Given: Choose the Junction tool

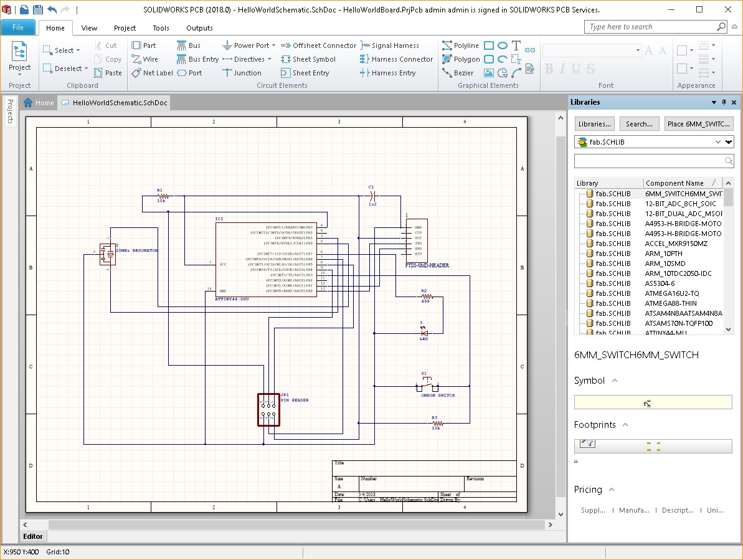Looking at the screenshot, I should pyautogui.click(x=242, y=73).
